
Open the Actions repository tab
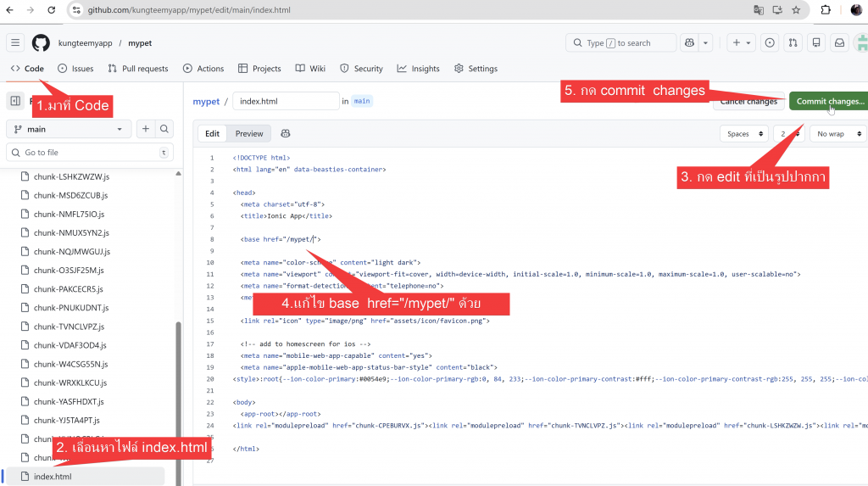point(203,69)
